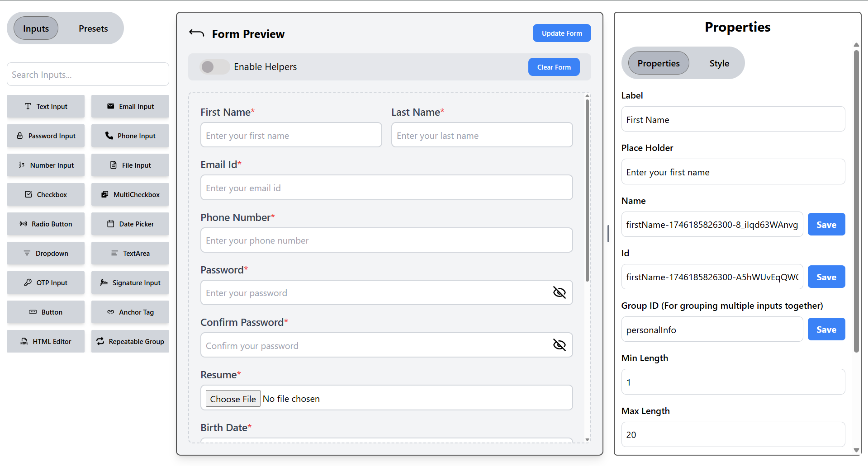Add an OTP Input element

click(x=46, y=282)
